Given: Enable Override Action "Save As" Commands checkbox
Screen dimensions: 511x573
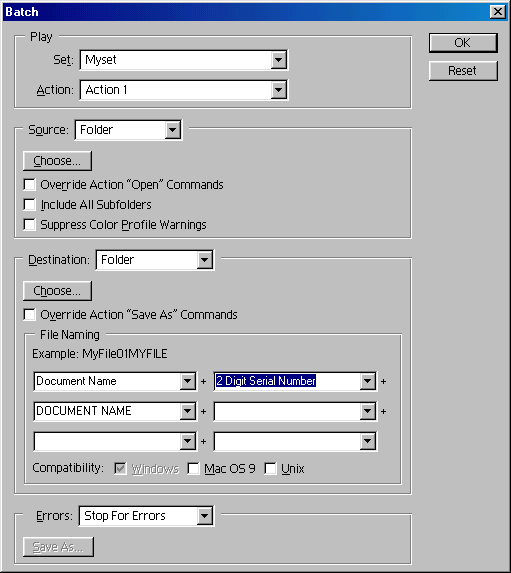Looking at the screenshot, I should pyautogui.click(x=29, y=315).
